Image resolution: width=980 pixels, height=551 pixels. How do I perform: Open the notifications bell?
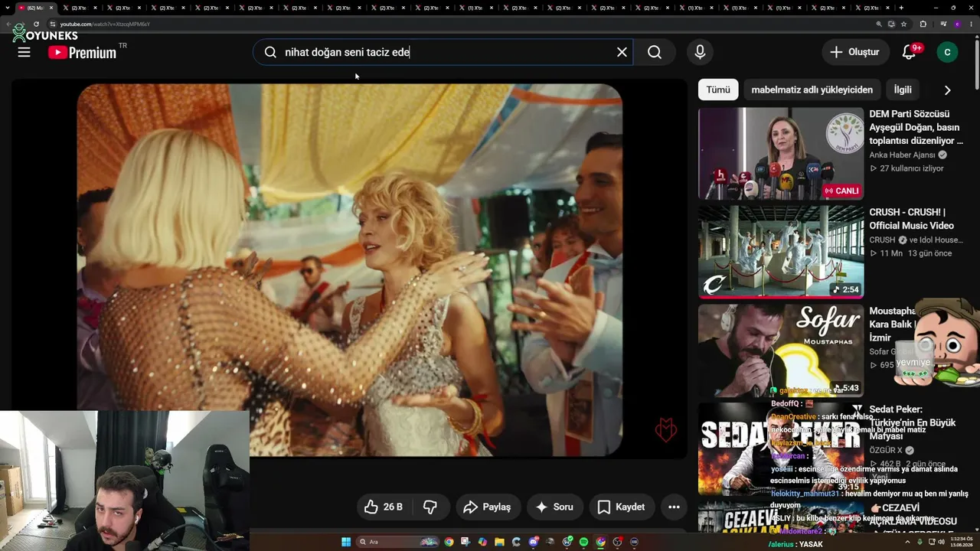click(910, 52)
